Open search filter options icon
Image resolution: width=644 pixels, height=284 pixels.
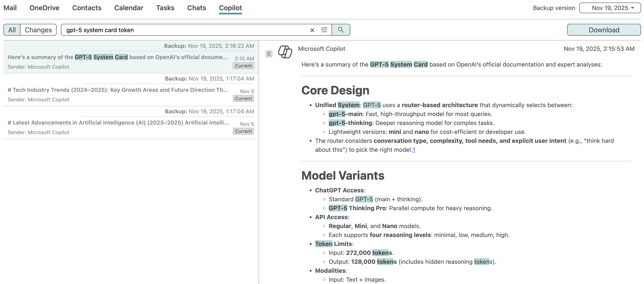point(324,30)
